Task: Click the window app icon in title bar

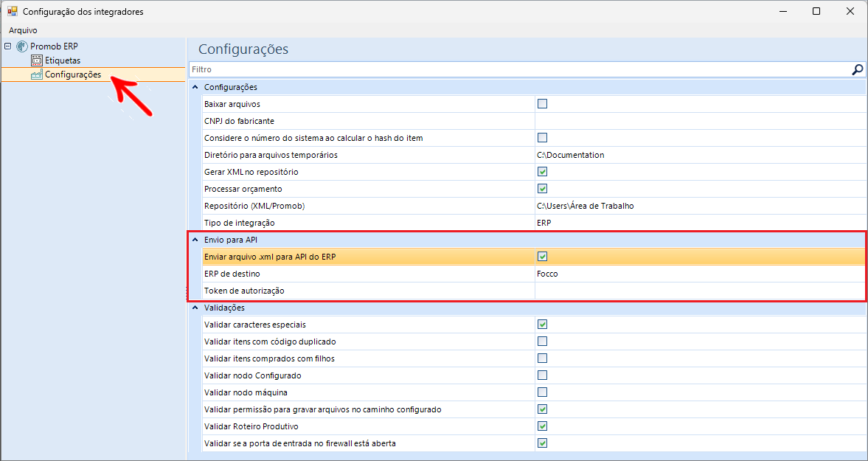Action: [13, 11]
